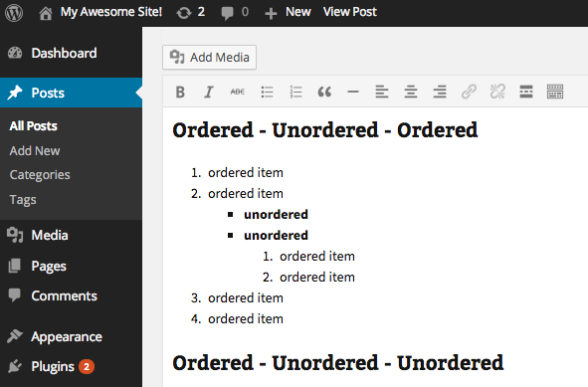The image size is (588, 387).
Task: Click the home icon beside site name
Action: point(46,13)
